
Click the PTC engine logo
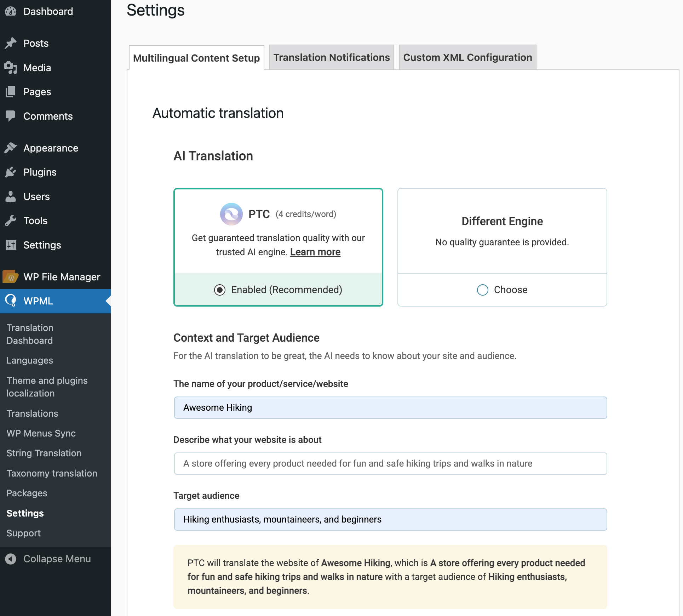pyautogui.click(x=231, y=214)
